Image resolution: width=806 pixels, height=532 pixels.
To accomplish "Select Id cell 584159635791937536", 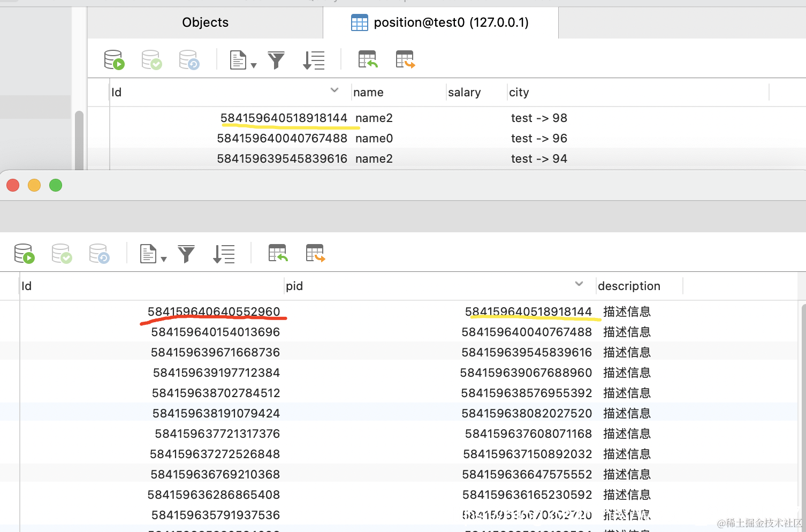I will (216, 515).
